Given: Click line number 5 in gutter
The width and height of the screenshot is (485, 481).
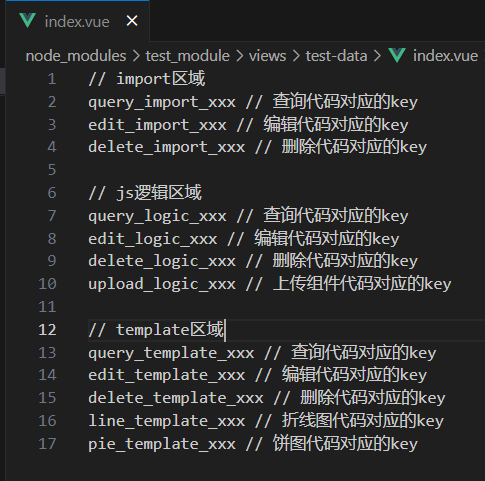Looking at the screenshot, I should [52, 170].
